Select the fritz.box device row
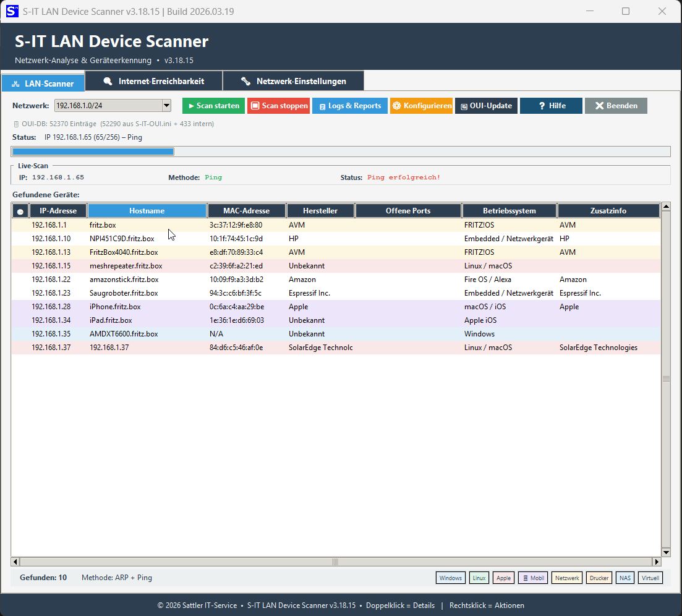Image resolution: width=682 pixels, height=616 pixels. coord(336,225)
